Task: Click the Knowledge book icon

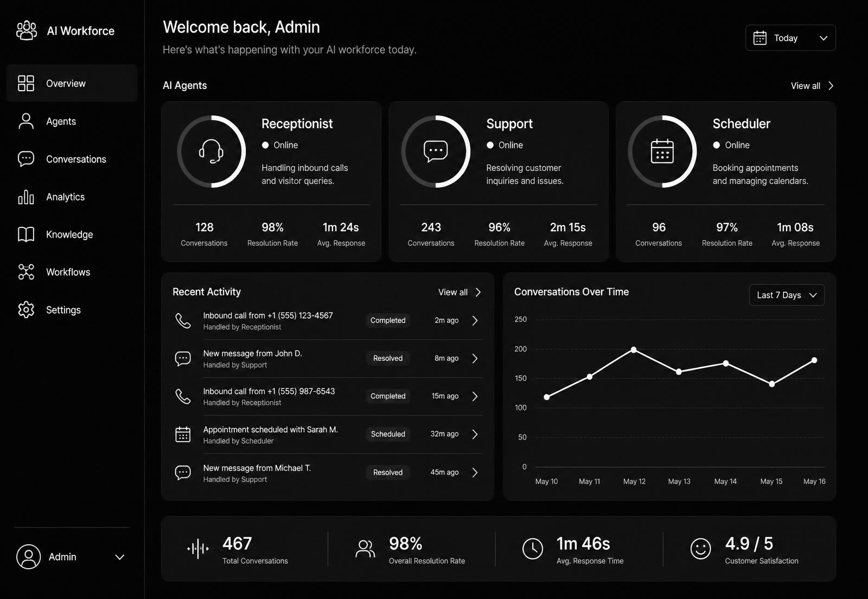Action: tap(26, 234)
